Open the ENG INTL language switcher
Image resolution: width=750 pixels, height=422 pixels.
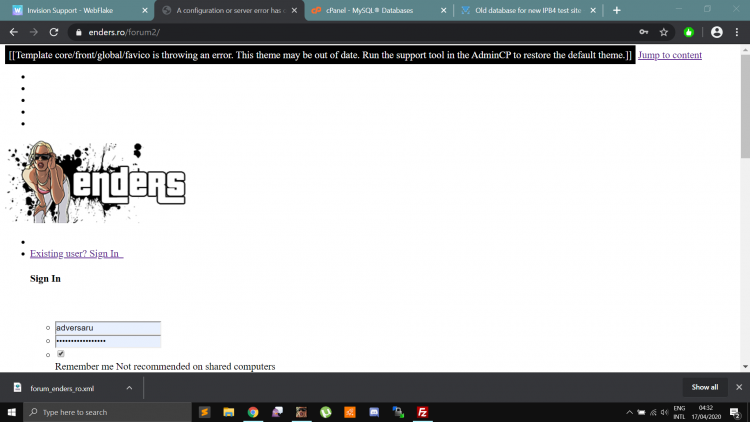tap(679, 412)
